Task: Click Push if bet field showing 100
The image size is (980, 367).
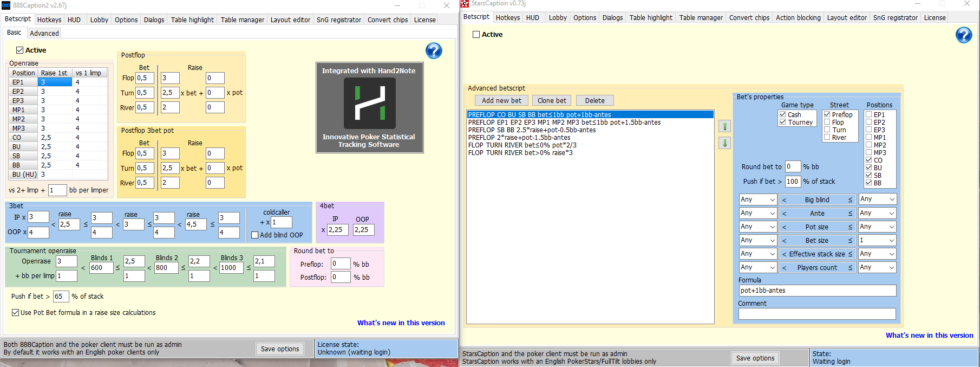Action: (793, 181)
